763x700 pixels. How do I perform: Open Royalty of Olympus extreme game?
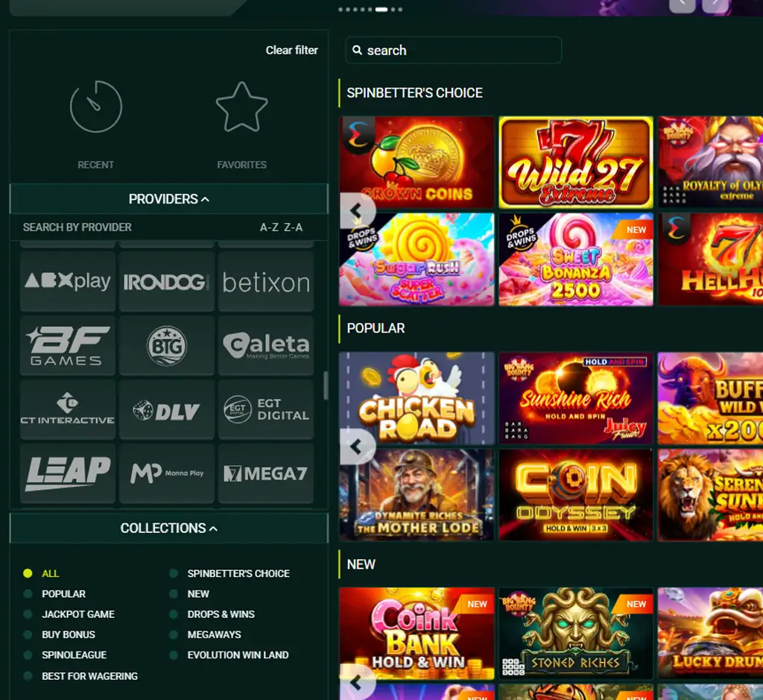710,162
